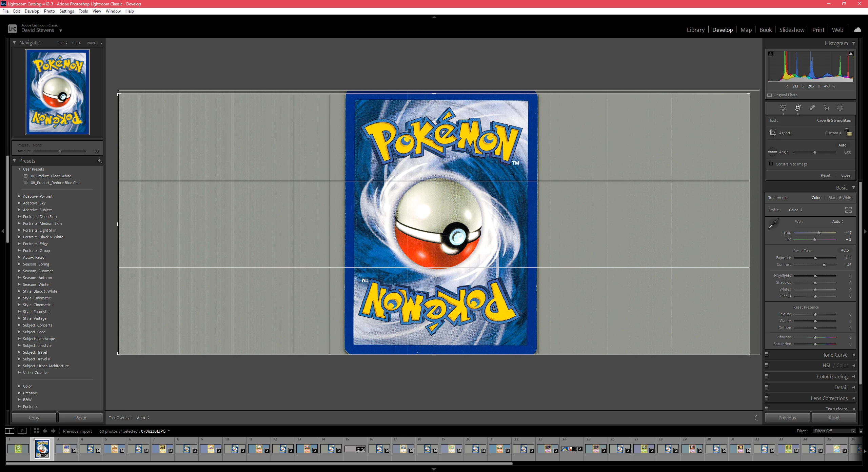Select the Crop Frame tool icon
This screenshot has height=472, width=868.
(773, 133)
